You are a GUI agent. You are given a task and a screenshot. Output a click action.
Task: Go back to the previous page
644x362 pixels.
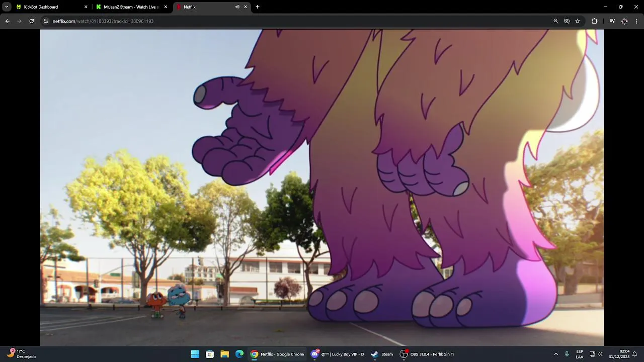tap(7, 21)
